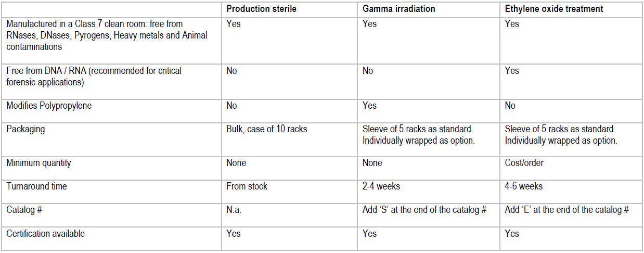
Task: Click the 'Bulk, case of 10 racks' cell
Action: pos(267,129)
